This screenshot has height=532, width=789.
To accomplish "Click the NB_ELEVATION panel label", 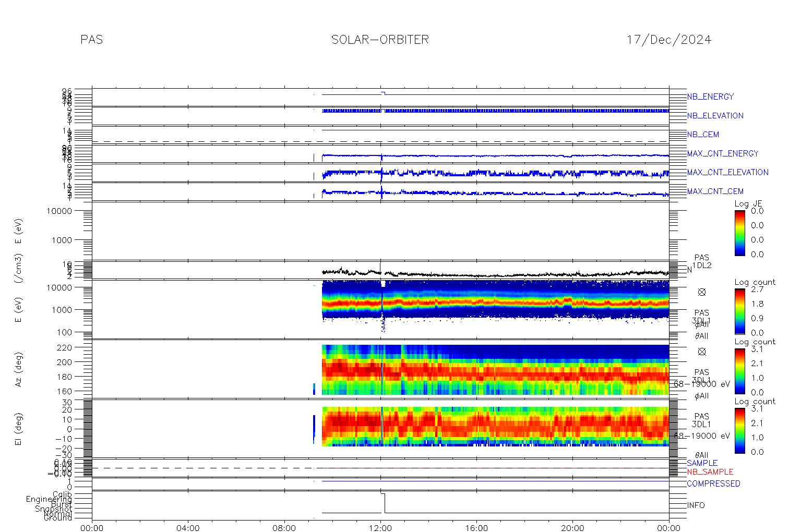I will (715, 116).
